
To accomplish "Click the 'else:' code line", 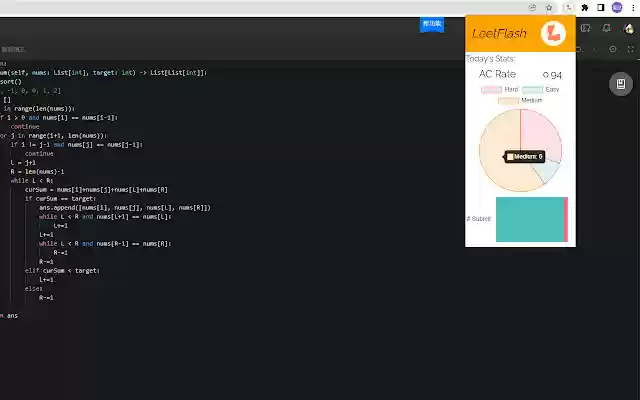I will tap(33, 289).
